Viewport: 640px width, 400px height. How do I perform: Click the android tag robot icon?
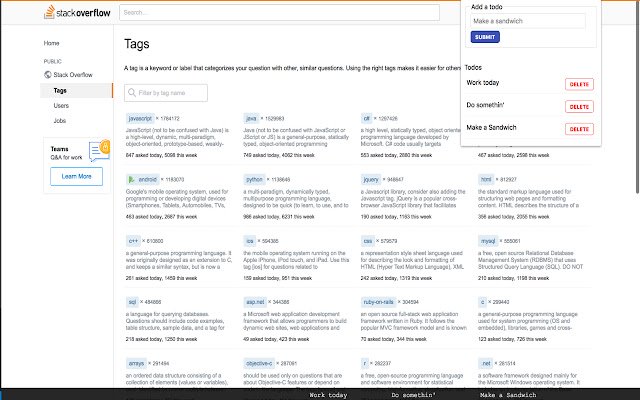pos(131,179)
